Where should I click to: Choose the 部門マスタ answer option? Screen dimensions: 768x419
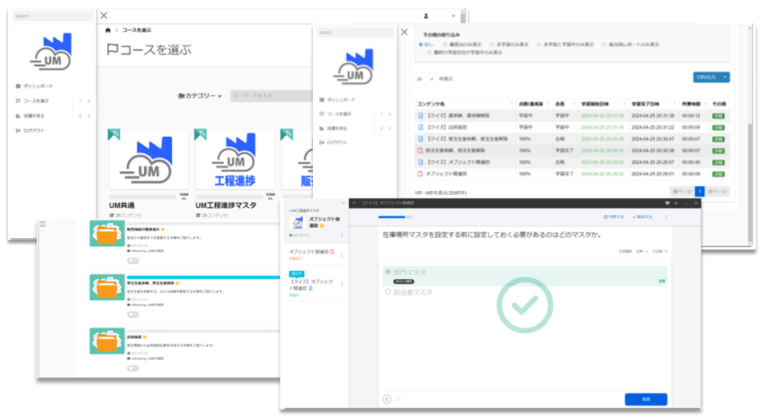pyautogui.click(x=388, y=271)
